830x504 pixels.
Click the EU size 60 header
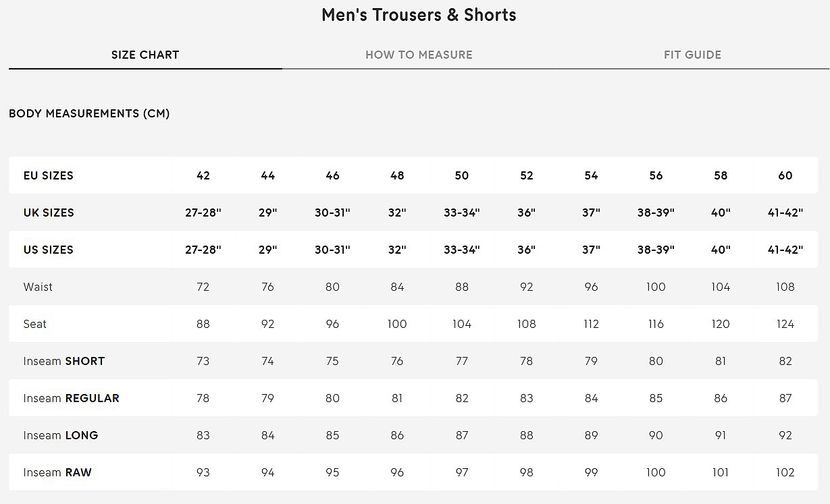[x=785, y=175]
